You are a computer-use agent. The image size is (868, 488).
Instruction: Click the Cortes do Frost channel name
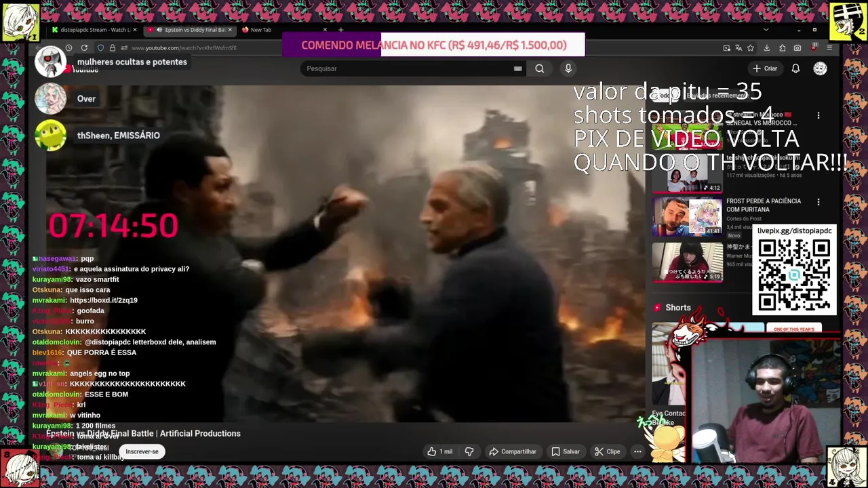pos(743,218)
